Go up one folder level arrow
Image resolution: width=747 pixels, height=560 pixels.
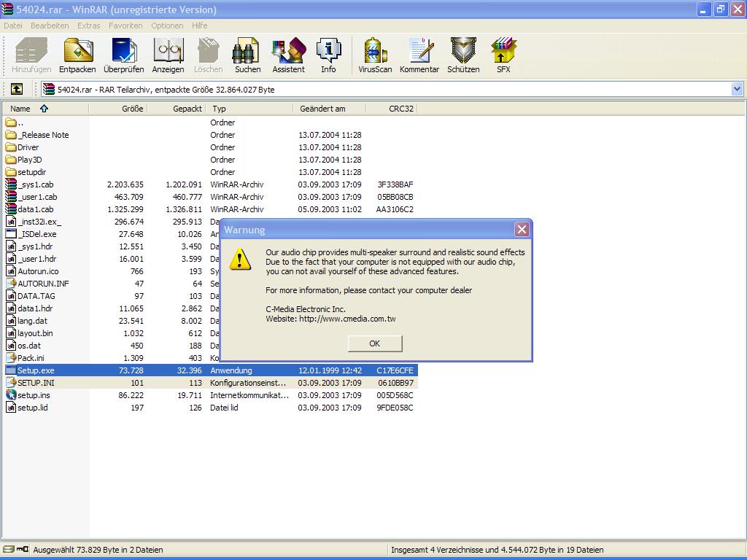pos(17,89)
